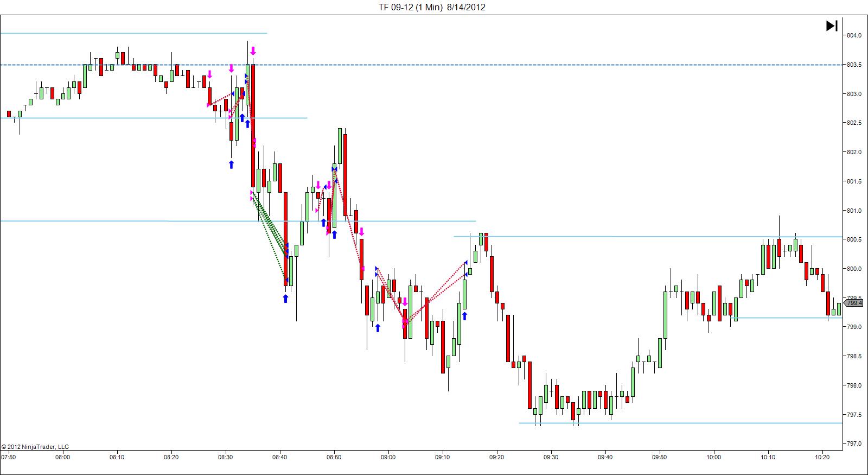Click the blue buy arrow below the 08:58 candle

tap(378, 327)
